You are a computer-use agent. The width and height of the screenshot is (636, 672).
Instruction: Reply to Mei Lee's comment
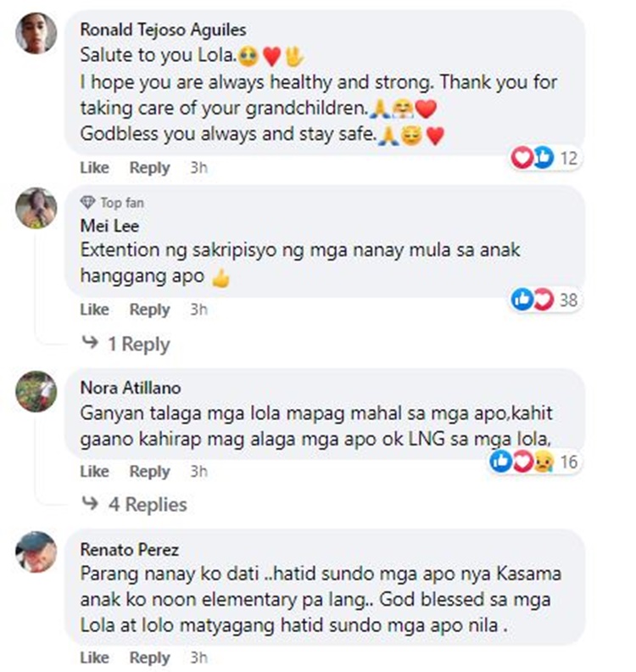coord(150,310)
